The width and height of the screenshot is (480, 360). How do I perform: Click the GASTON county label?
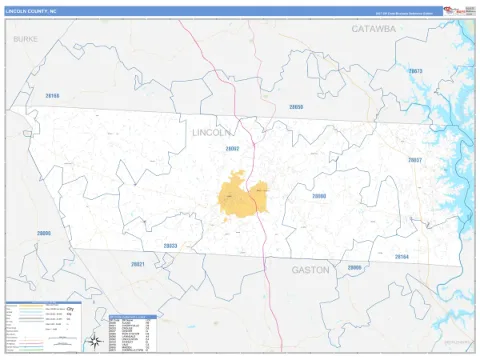(311, 270)
